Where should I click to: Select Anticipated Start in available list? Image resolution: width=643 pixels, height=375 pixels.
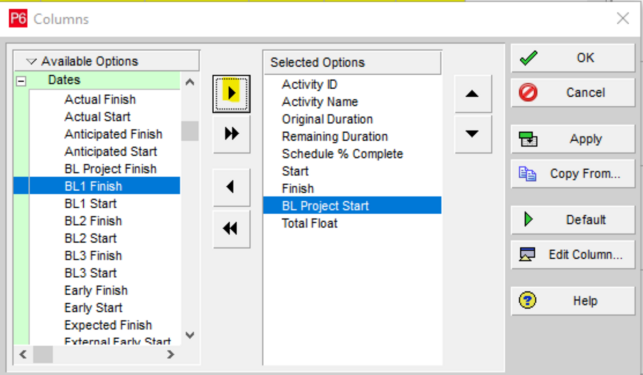pos(111,151)
